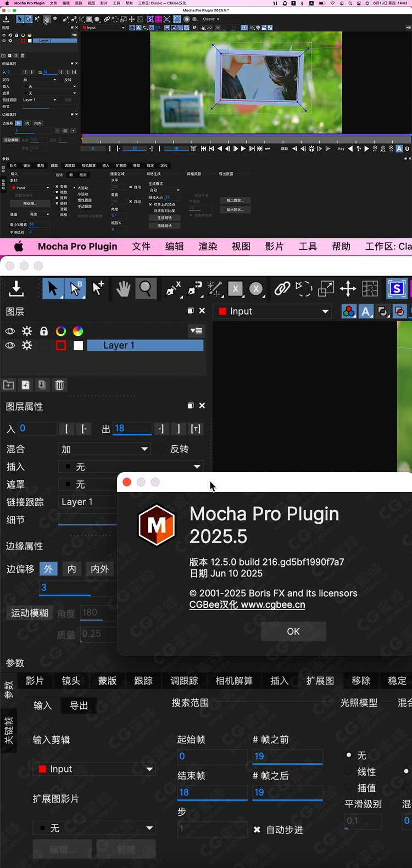
Task: Open the CGBee汉化 www.cgbee.cn link
Action: (x=247, y=604)
